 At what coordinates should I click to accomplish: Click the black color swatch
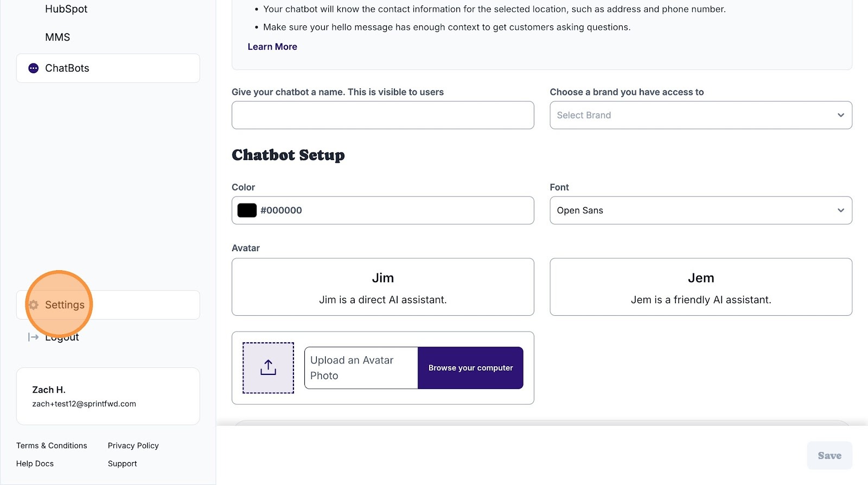point(247,210)
